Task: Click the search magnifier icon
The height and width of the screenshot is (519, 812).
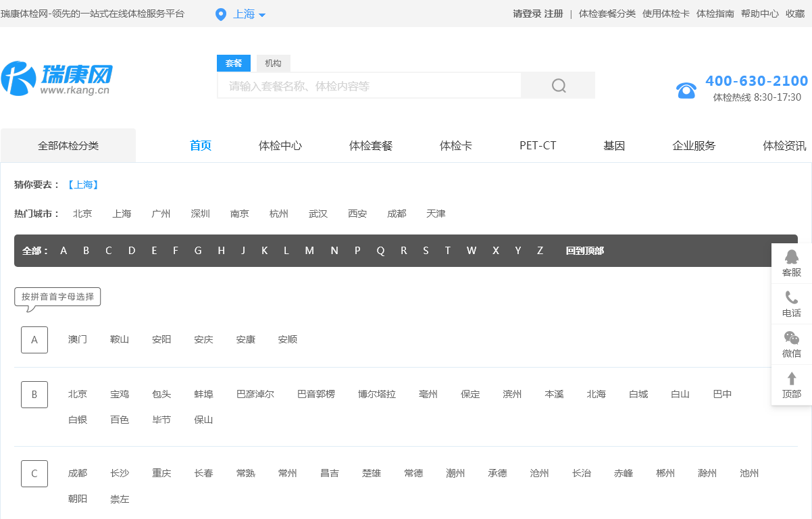Action: 558,86
